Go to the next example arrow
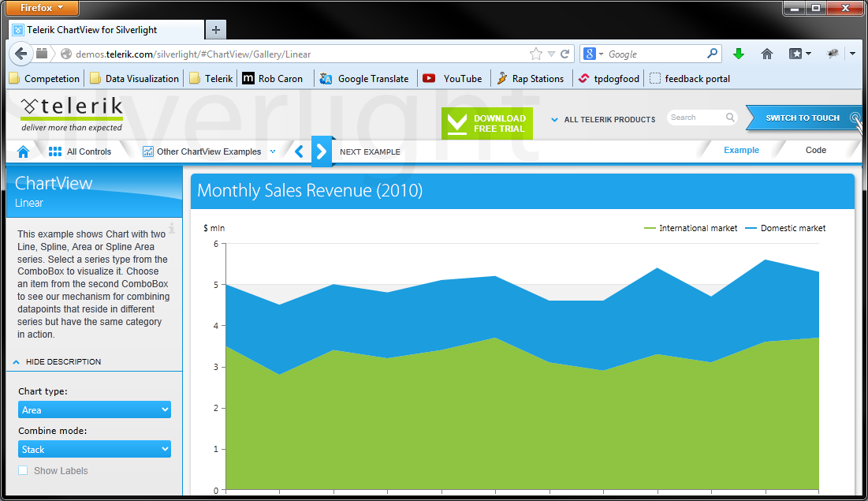The width and height of the screenshot is (868, 501). pos(322,151)
